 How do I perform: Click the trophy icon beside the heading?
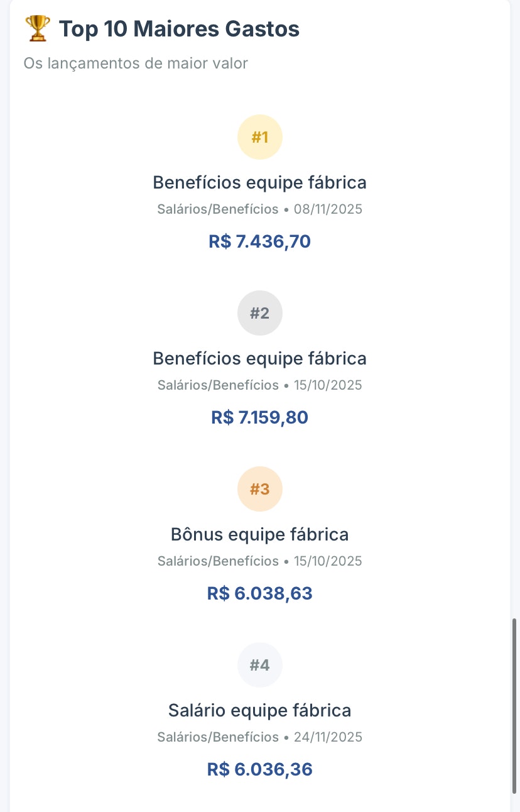click(x=37, y=29)
